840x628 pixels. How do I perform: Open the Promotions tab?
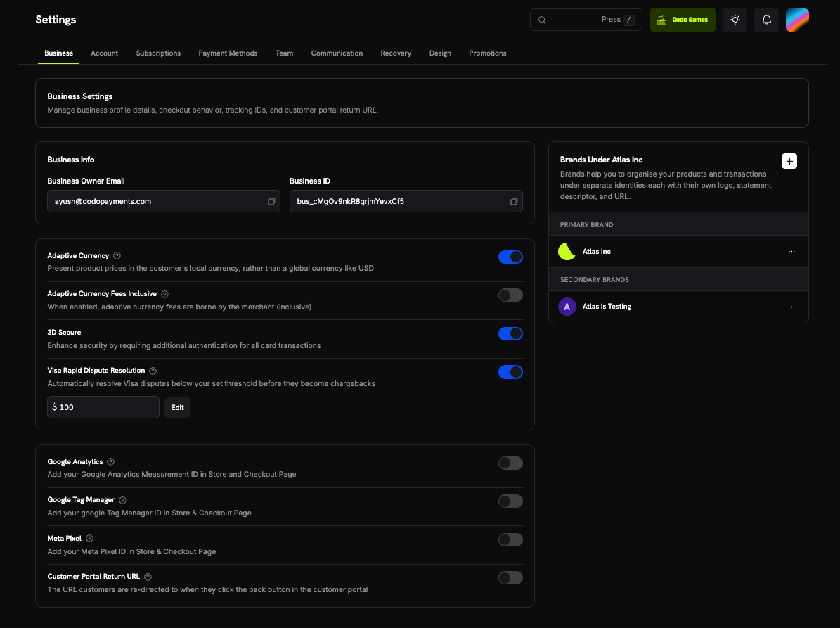[488, 53]
